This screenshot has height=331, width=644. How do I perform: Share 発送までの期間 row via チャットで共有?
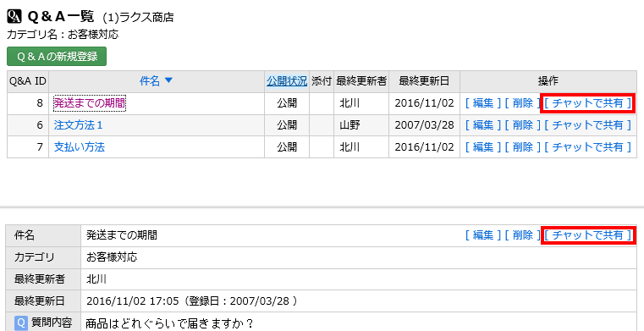(588, 103)
